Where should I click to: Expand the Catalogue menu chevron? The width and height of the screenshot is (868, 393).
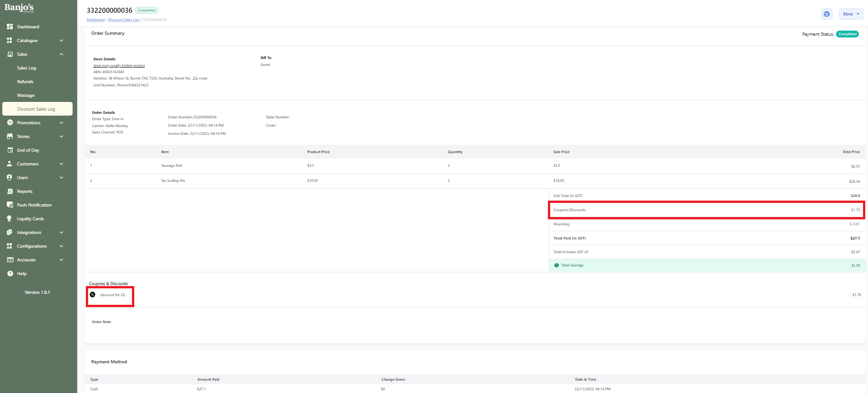pos(61,41)
